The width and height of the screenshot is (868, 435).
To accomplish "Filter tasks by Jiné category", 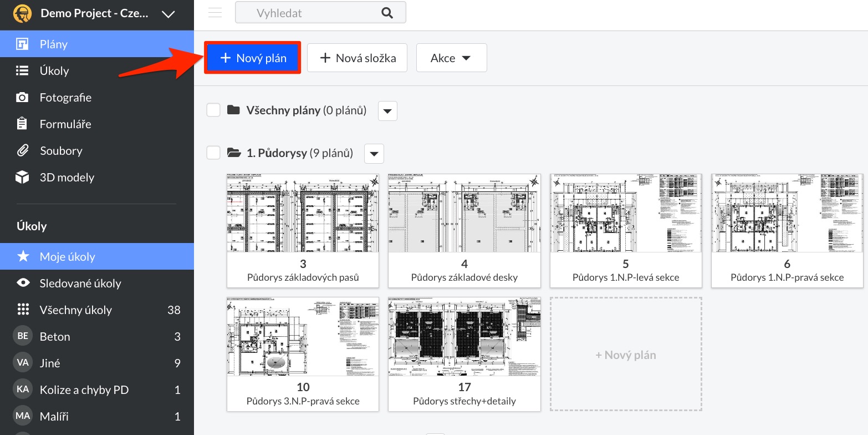I will [97, 363].
